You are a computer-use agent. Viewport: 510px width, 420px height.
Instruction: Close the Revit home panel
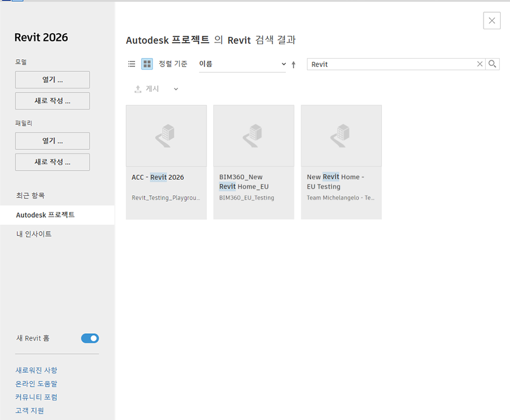(x=492, y=21)
